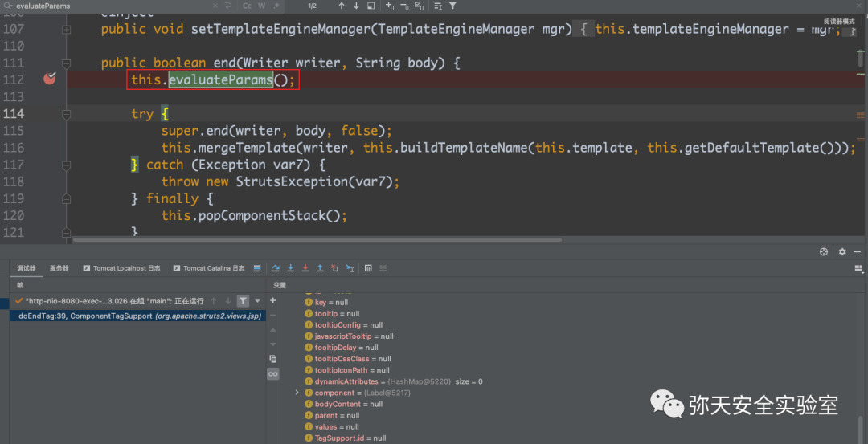Switch to 调试器 debugger tab
The height and width of the screenshot is (444, 868).
click(26, 268)
